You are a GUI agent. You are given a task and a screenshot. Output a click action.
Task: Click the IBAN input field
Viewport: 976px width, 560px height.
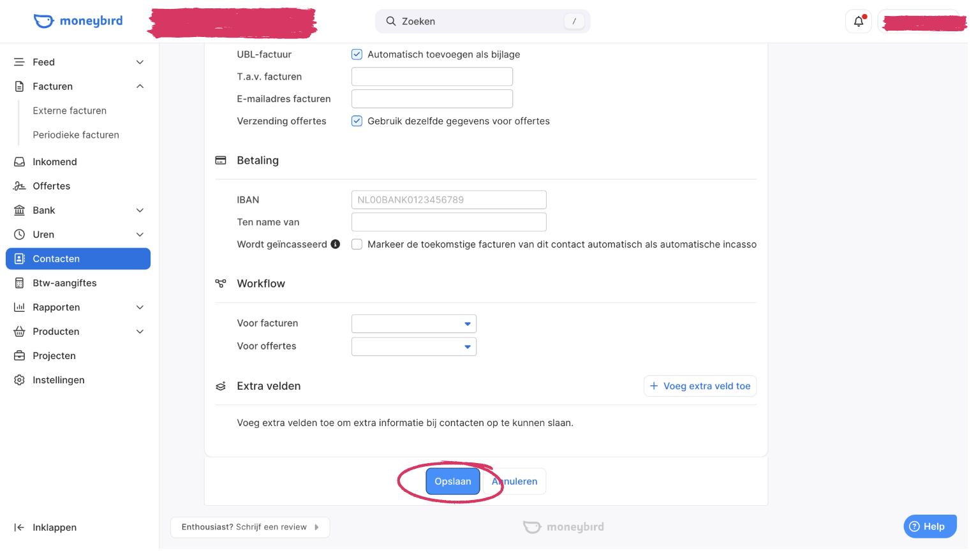tap(449, 200)
